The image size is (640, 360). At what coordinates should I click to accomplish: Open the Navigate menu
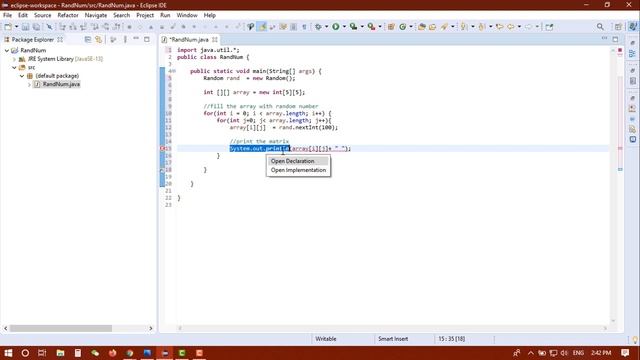pos(96,15)
